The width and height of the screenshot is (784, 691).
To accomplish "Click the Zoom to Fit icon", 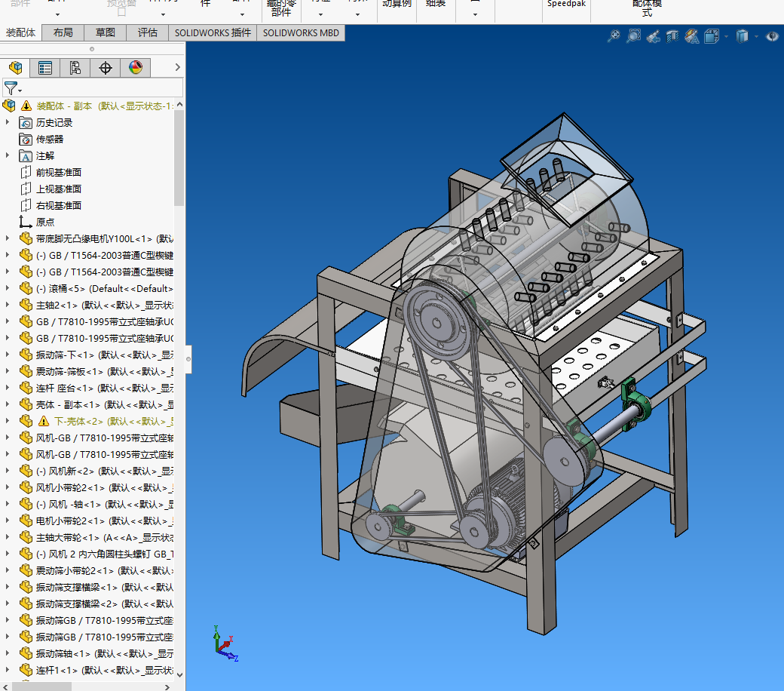I will tap(614, 35).
